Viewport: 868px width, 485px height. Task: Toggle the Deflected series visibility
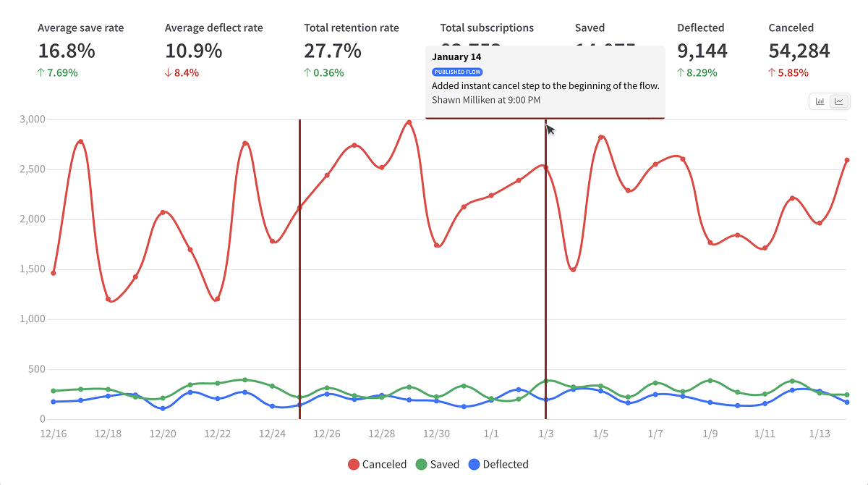point(499,464)
